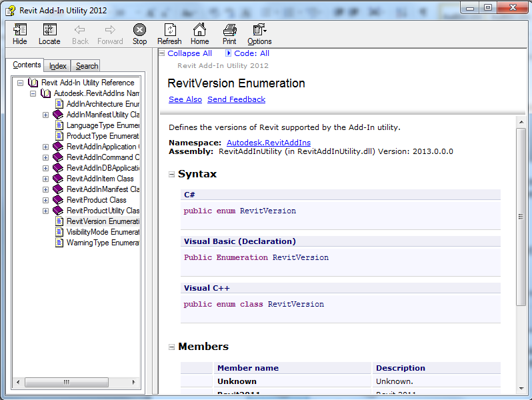532x400 pixels.
Task: Click RevitProduct Class book icon
Action: (x=58, y=200)
